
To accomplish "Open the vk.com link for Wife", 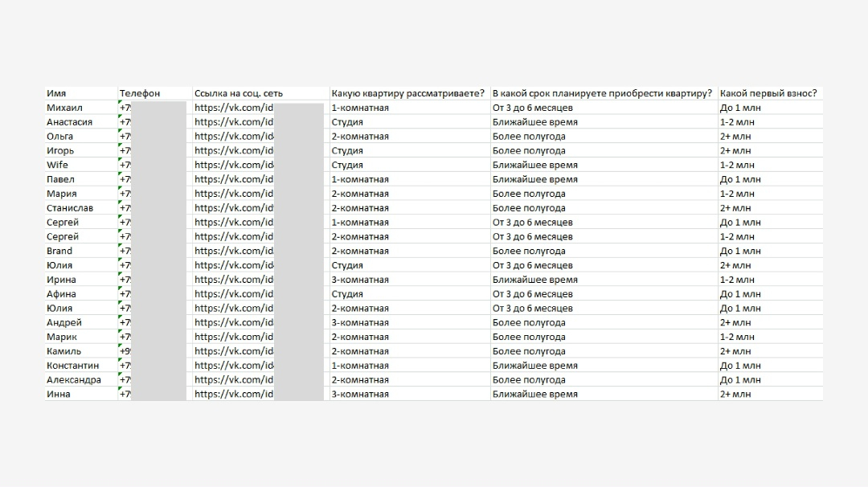I will [234, 165].
